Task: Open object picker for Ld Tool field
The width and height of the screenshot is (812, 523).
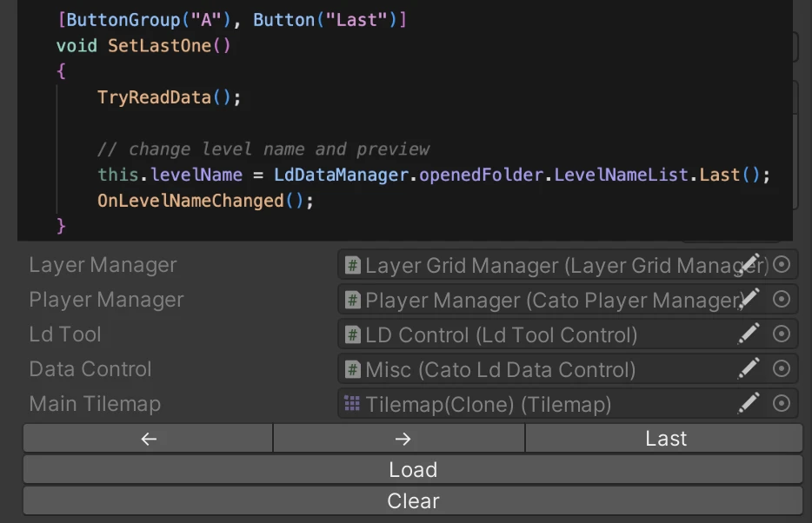Action: coord(782,334)
